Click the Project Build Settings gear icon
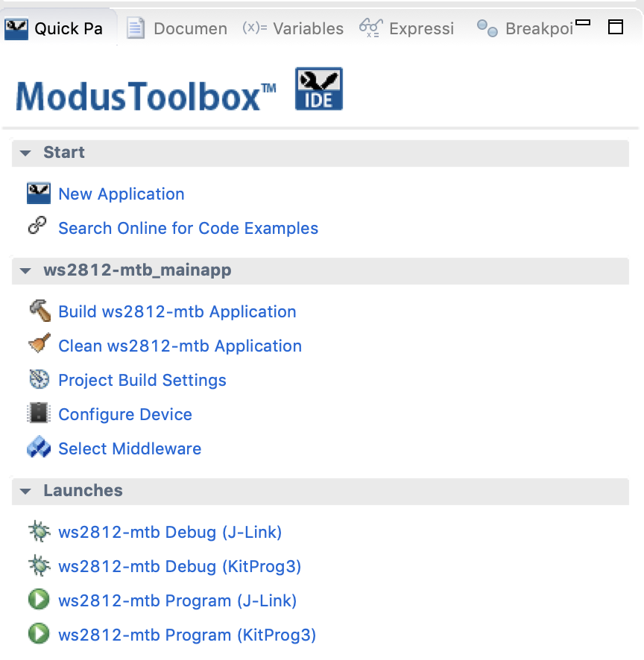The width and height of the screenshot is (644, 660). point(40,379)
